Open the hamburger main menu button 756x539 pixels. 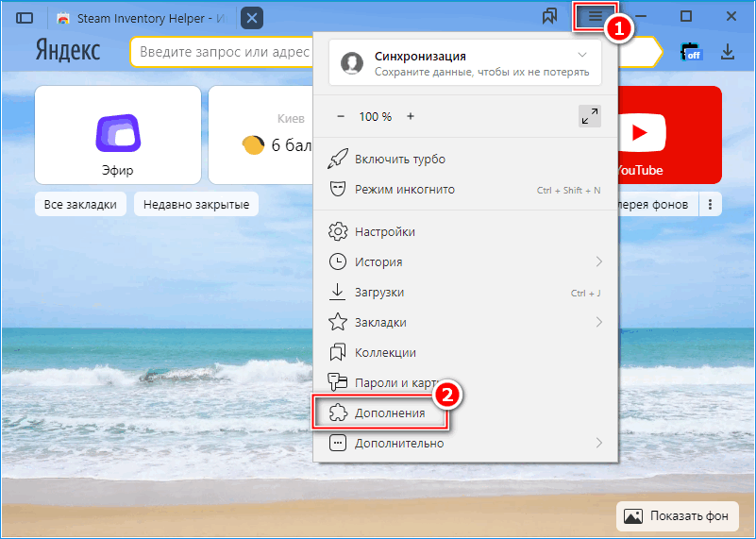click(x=595, y=17)
